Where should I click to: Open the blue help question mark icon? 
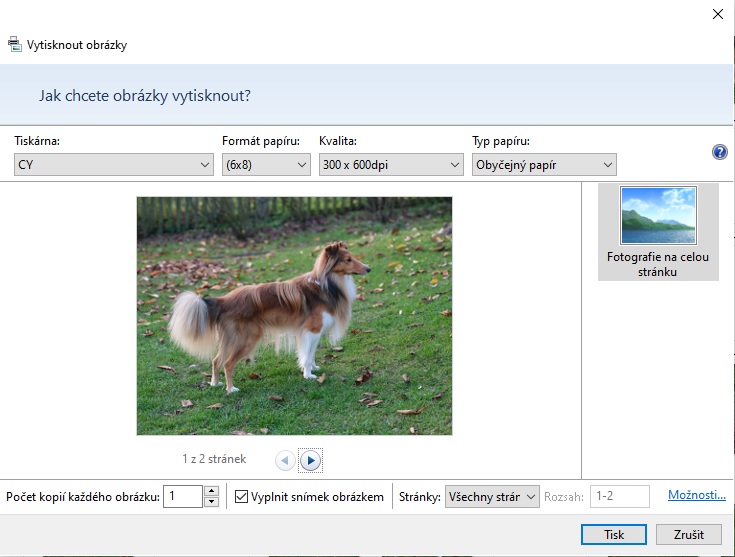(x=719, y=152)
